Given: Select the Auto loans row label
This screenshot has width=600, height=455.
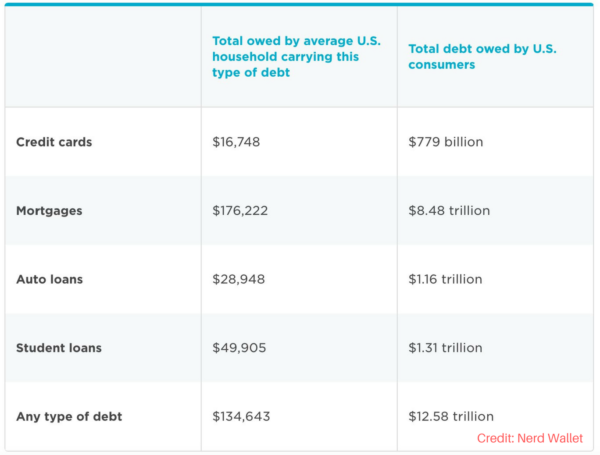Looking at the screenshot, I should (50, 279).
